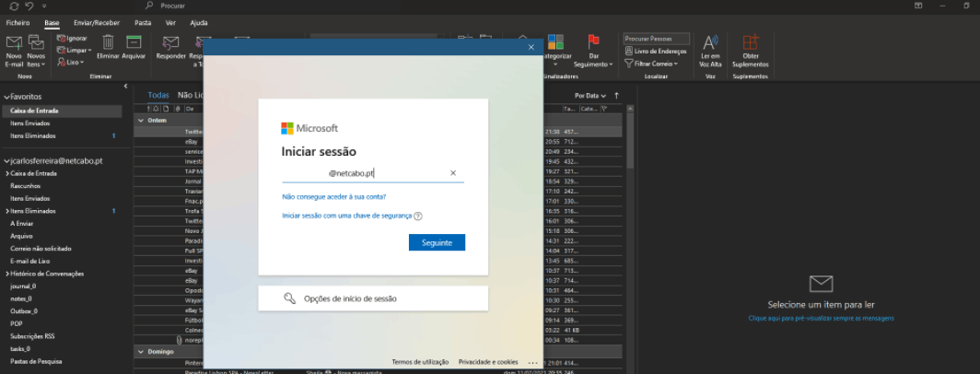Image resolution: width=980 pixels, height=374 pixels.
Task: Open Opções de início de sessão
Action: (373, 298)
